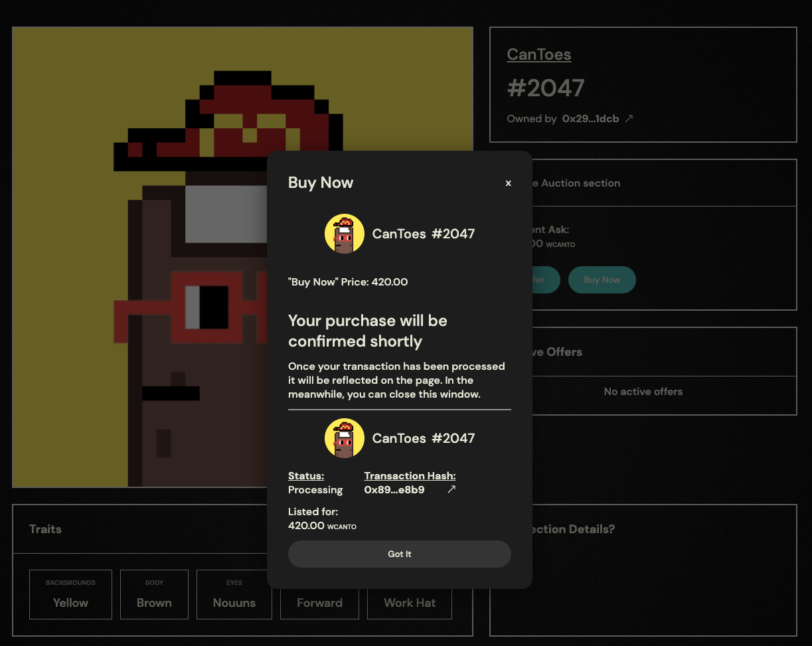
Task: Select the Nouuns eyes trait
Action: pos(234,595)
